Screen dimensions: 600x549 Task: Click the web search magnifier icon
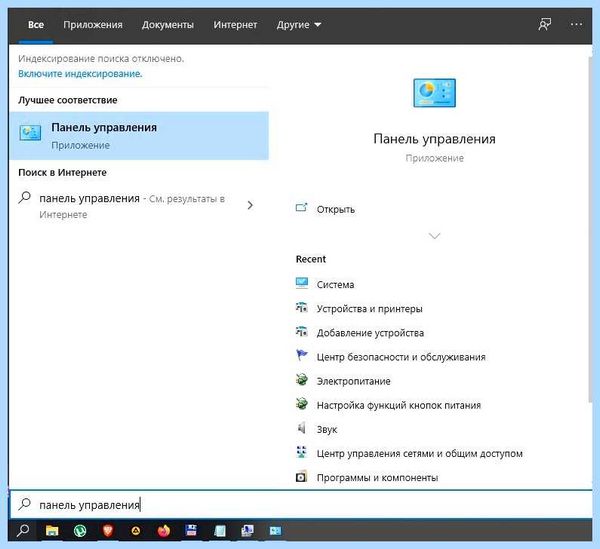(24, 198)
